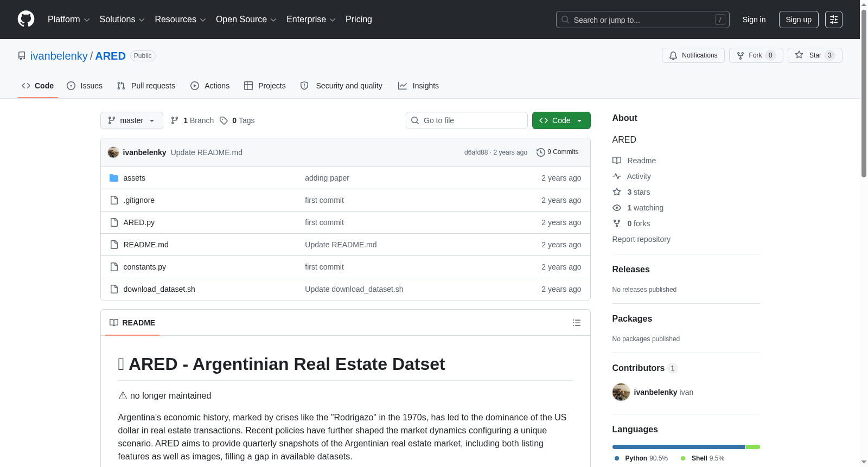Viewport: 868px width, 467px height.
Task: View the 9 Commits history
Action: 557,152
